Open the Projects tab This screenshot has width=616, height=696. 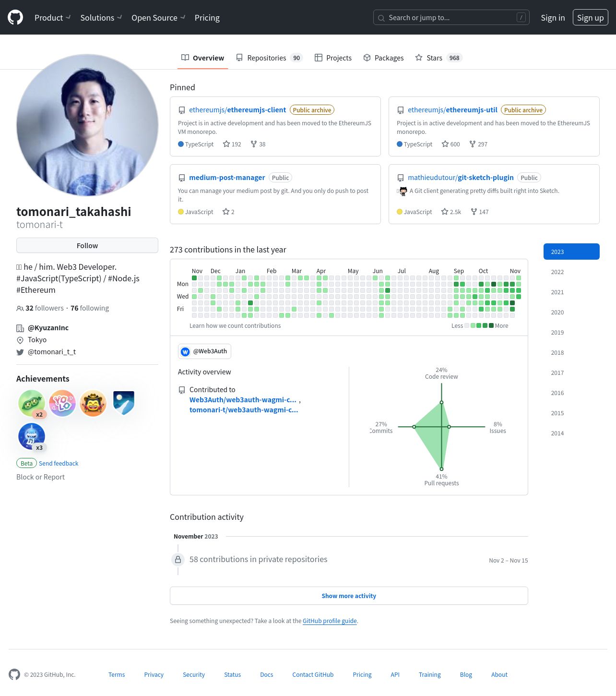333,58
